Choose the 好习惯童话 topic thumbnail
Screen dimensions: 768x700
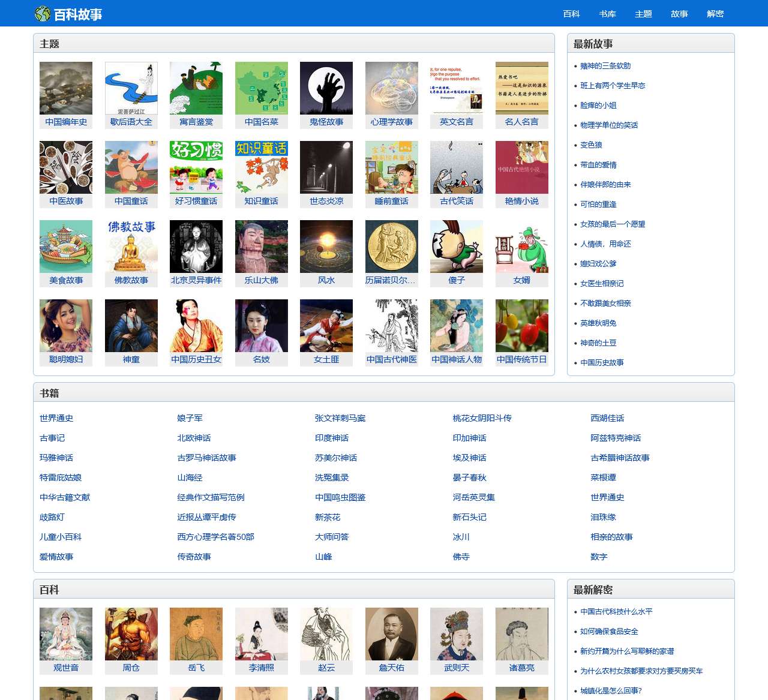point(196,167)
